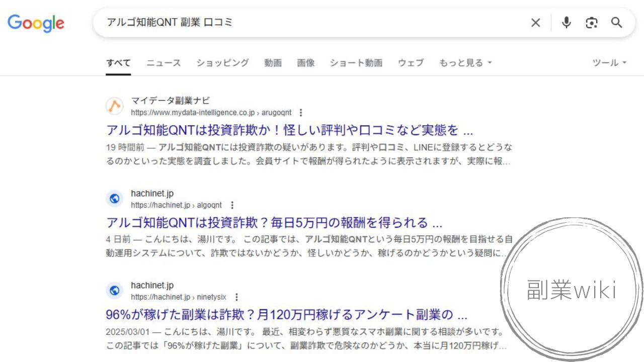
Task: Open the ツール dropdown
Action: pos(610,63)
